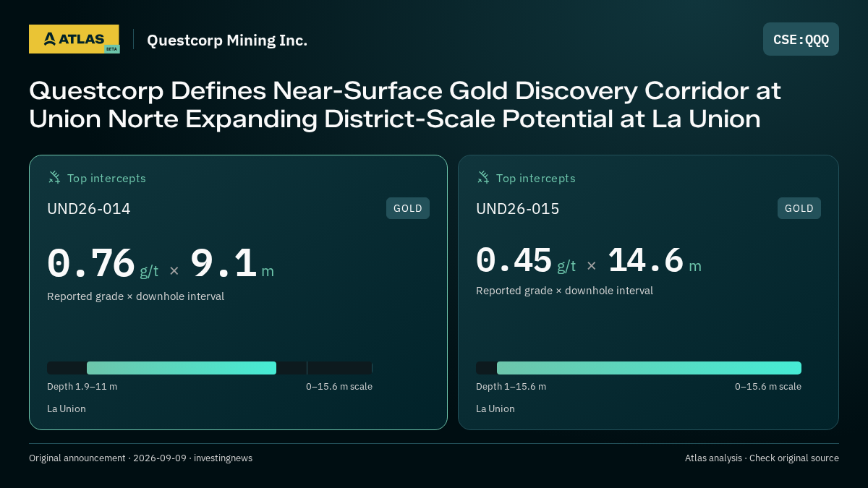Click the BETA tag on Atlas logo
Image resolution: width=868 pixels, height=488 pixels.
(111, 49)
